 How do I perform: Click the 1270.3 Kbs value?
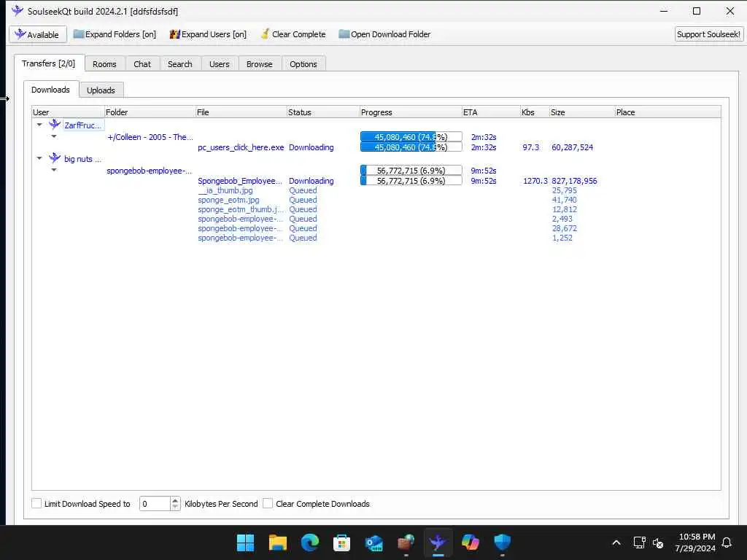point(535,181)
